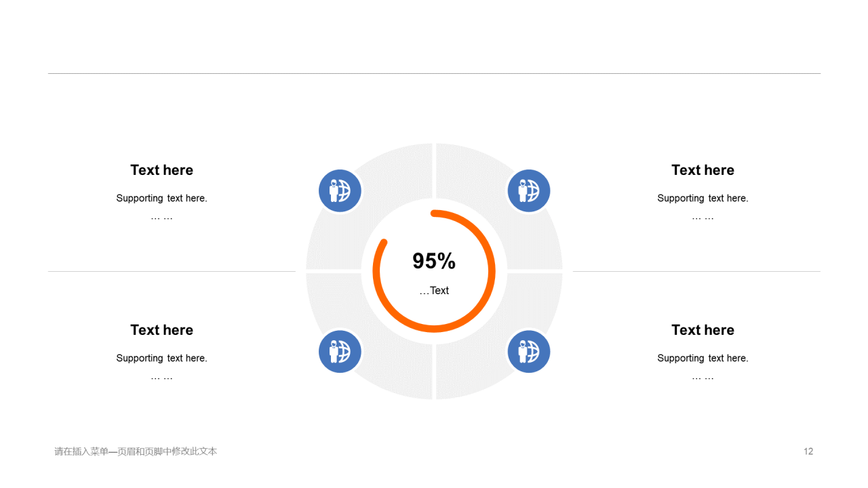
Task: Select the top-right blue globe person icon
Action: (x=528, y=191)
